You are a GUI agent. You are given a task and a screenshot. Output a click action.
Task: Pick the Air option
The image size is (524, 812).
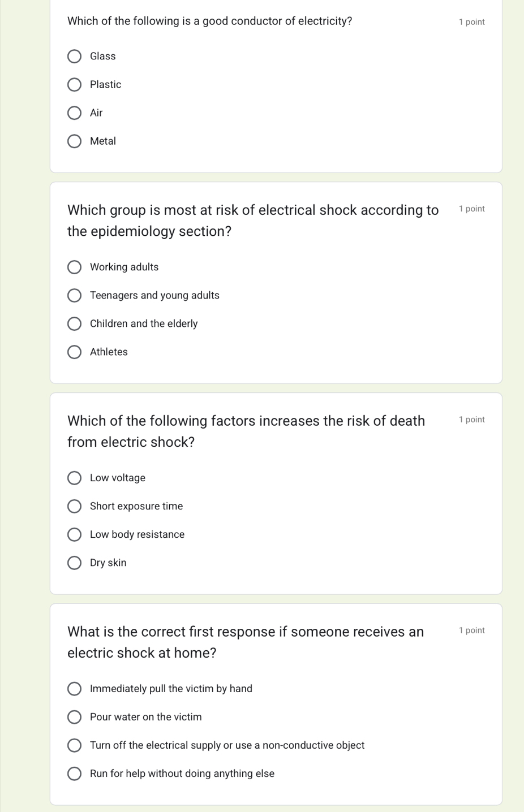pyautogui.click(x=75, y=113)
